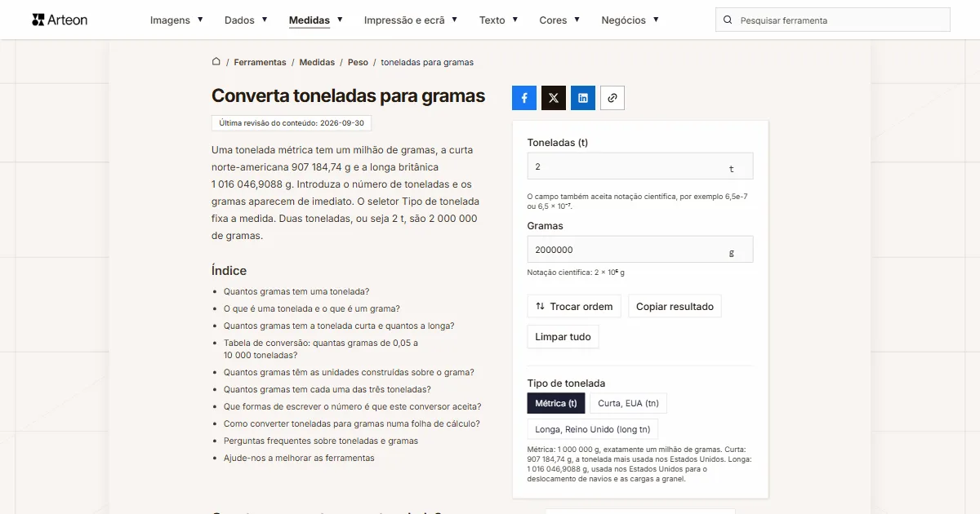Share page on Facebook
This screenshot has height=514, width=980.
pyautogui.click(x=524, y=98)
